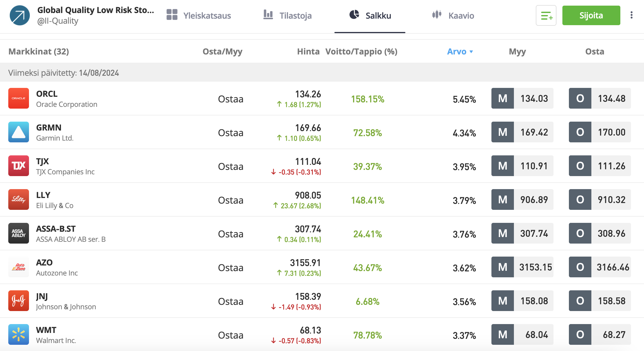This screenshot has height=351, width=644.
Task: Click the ASSA ABLOY logo icon
Action: 19,233
